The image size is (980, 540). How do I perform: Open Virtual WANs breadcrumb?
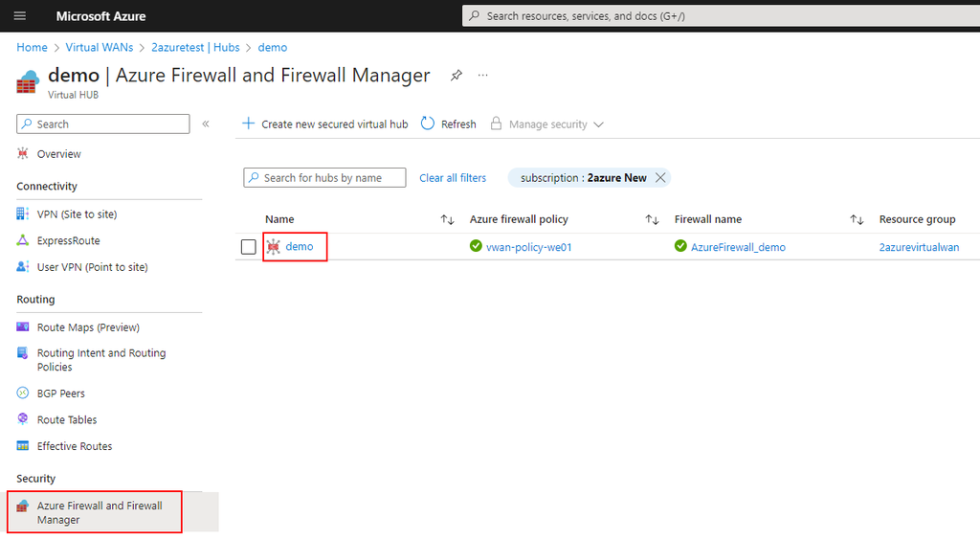[x=100, y=48]
